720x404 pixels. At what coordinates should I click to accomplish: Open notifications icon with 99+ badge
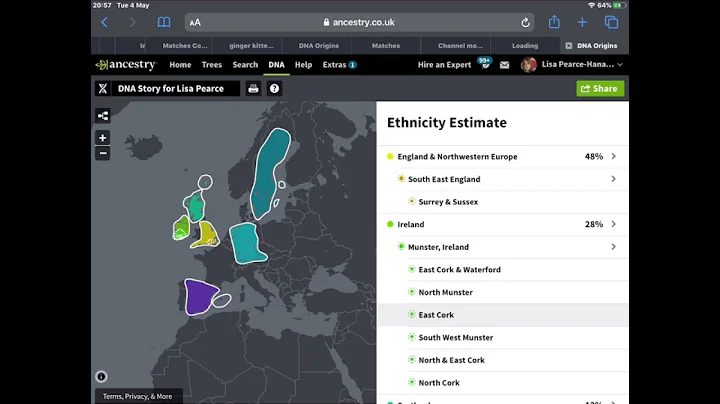coord(485,63)
